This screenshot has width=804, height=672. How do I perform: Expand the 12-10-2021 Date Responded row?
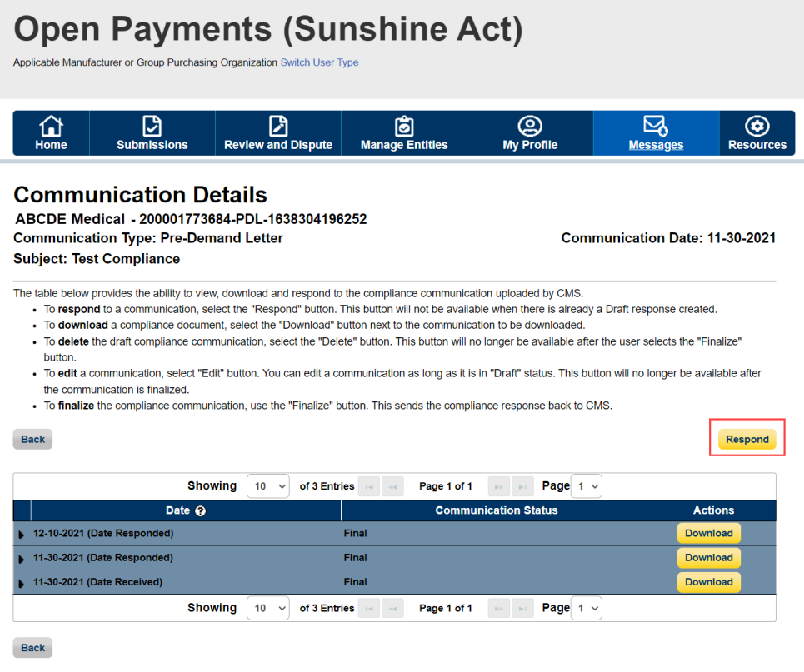[x=22, y=535]
